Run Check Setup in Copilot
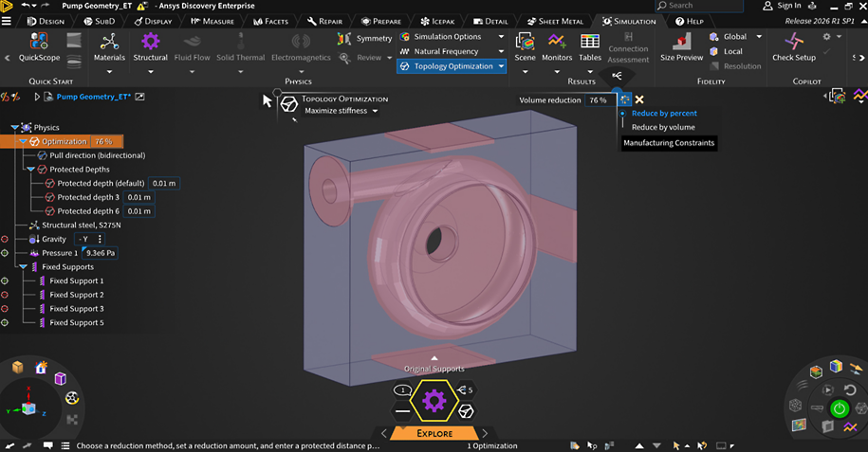 coord(794,47)
